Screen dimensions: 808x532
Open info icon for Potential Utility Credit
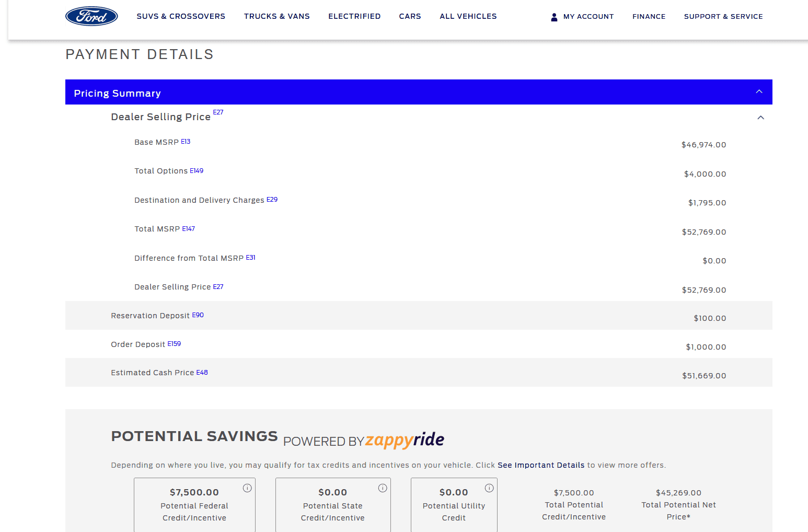(x=489, y=488)
